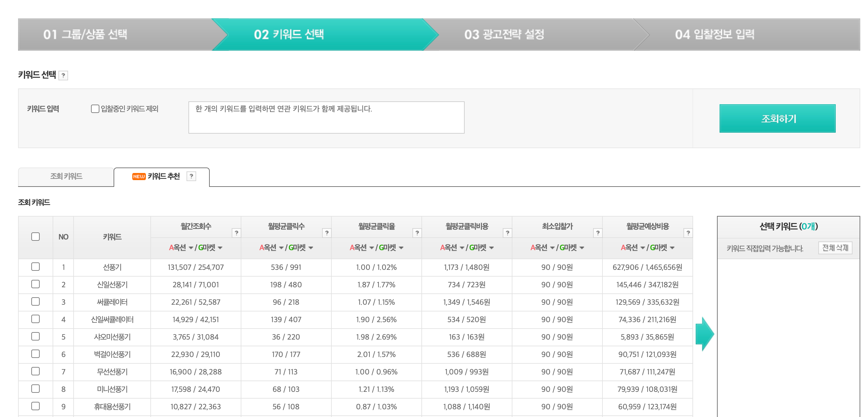Open help icon for 월평균클릭비용 column
The height and width of the screenshot is (417, 868).
pyautogui.click(x=507, y=233)
